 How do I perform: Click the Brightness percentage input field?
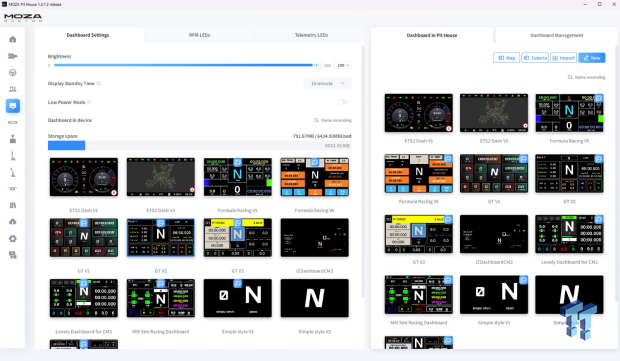point(342,65)
